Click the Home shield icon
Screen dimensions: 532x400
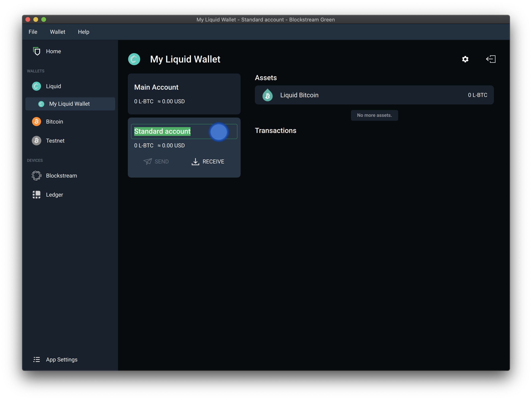click(37, 51)
